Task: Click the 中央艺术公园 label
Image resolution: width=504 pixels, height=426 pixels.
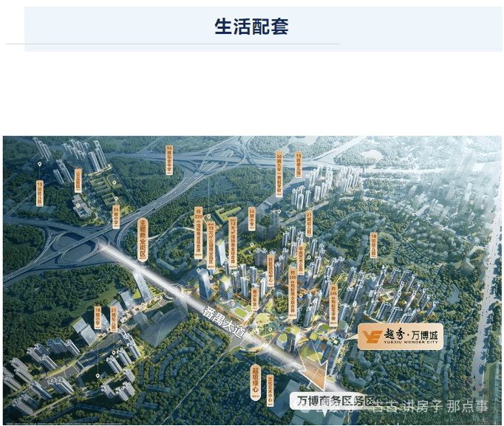Action: [x=301, y=259]
